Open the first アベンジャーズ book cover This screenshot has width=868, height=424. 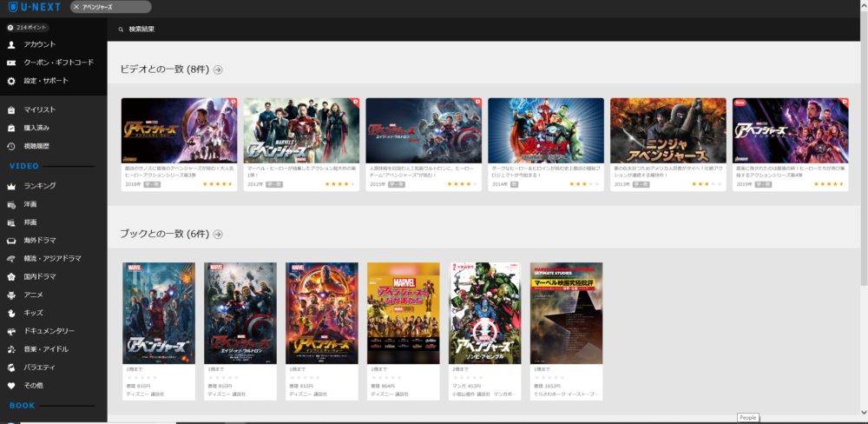tap(159, 313)
